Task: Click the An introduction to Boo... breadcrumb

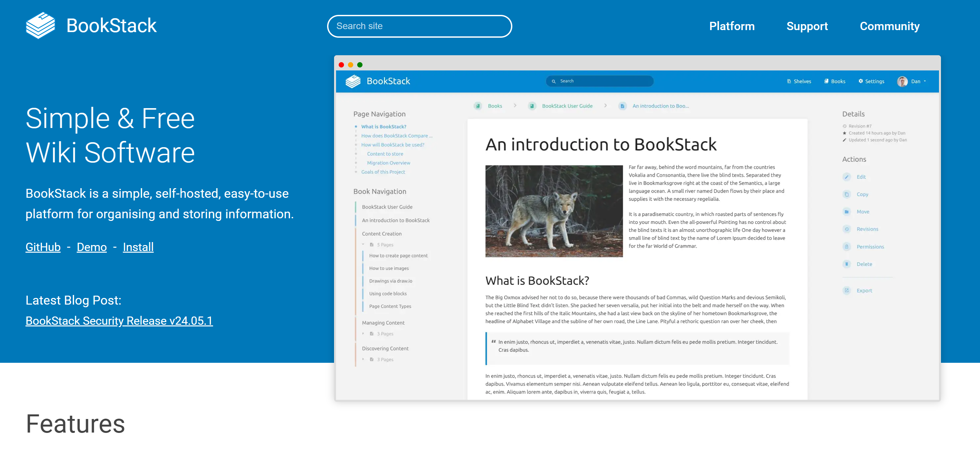Action: point(660,106)
